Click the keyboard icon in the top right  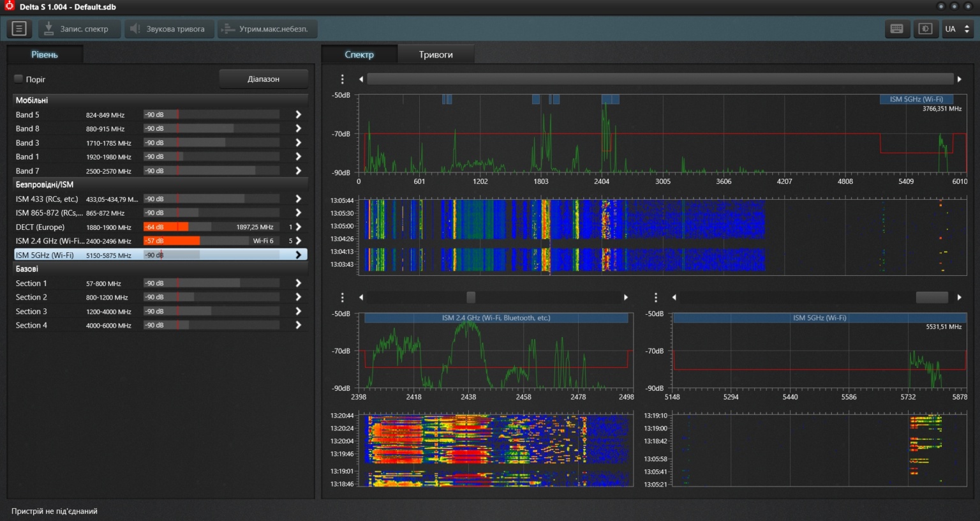coord(896,29)
